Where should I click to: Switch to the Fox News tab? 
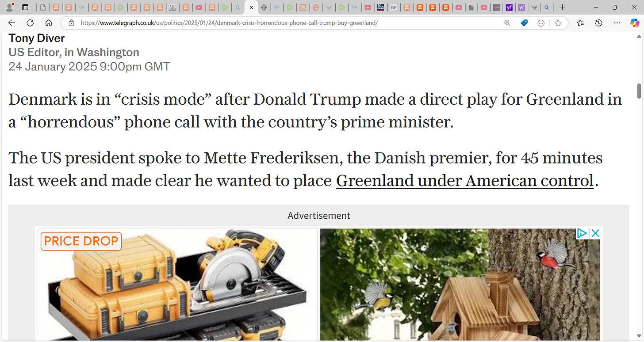[x=380, y=7]
